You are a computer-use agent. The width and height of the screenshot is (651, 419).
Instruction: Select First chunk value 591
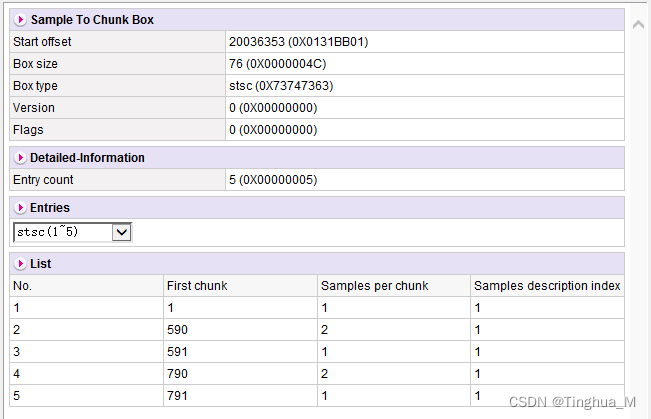[177, 352]
